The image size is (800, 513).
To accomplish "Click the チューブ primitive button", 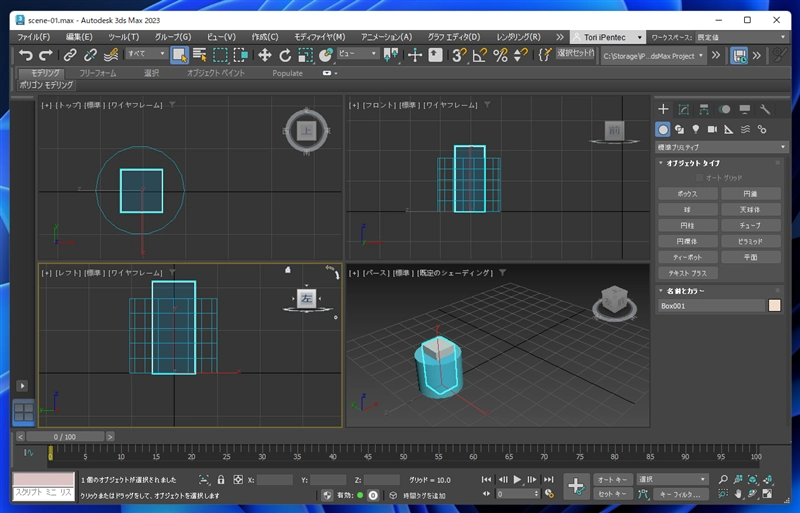I will tap(751, 226).
